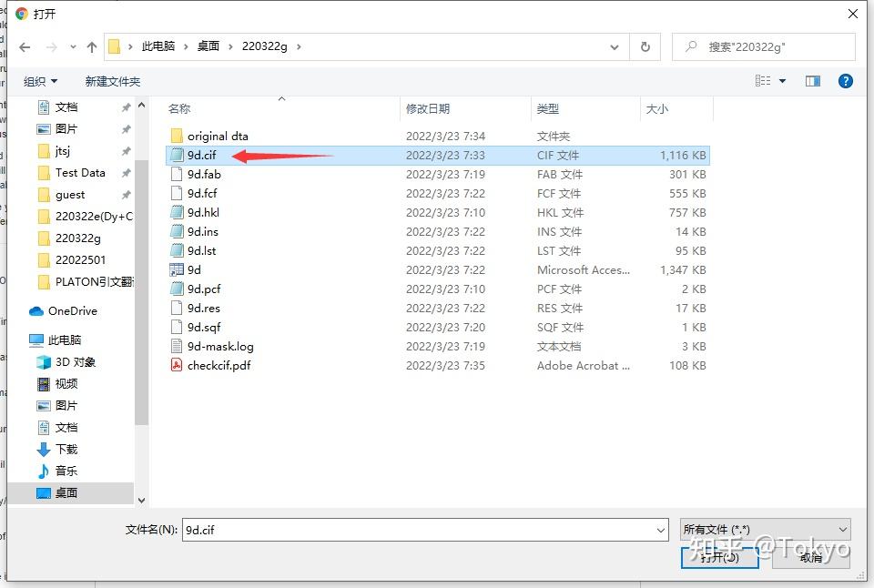Show the preview pane
The width and height of the screenshot is (874, 588).
pyautogui.click(x=811, y=80)
